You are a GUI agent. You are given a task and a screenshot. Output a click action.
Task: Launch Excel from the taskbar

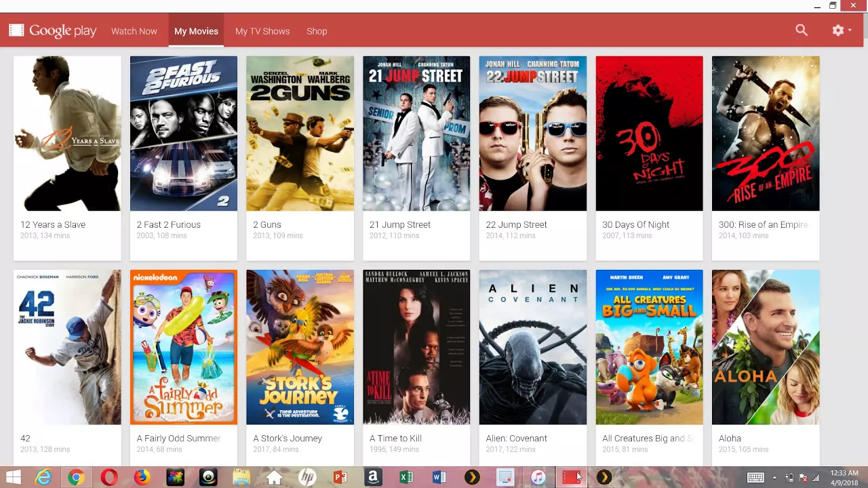coord(406,477)
